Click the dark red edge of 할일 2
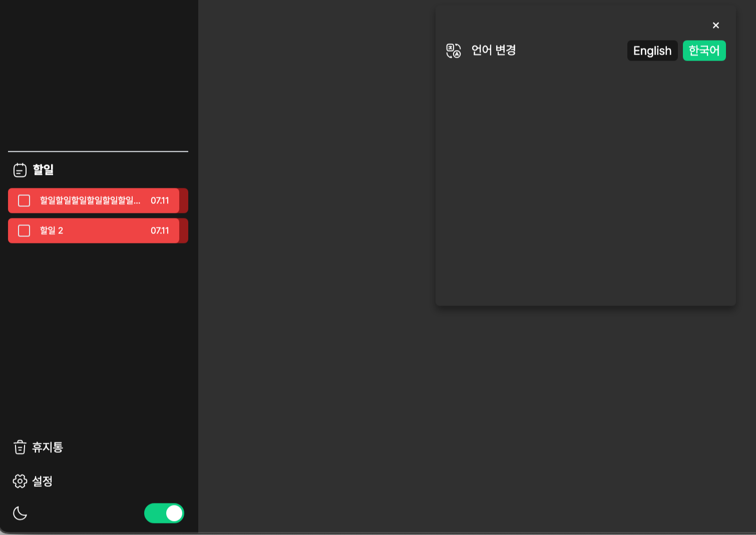The height and width of the screenshot is (535, 756). coord(184,230)
